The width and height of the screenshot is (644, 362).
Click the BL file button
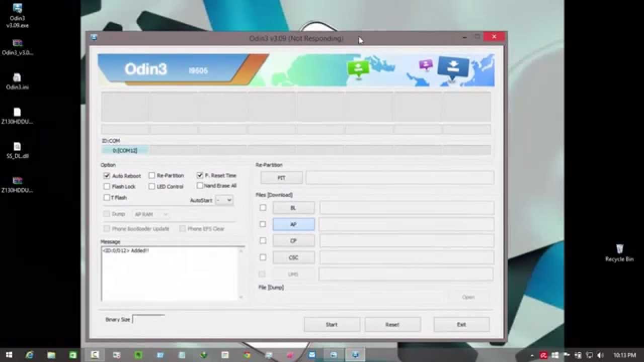(293, 208)
